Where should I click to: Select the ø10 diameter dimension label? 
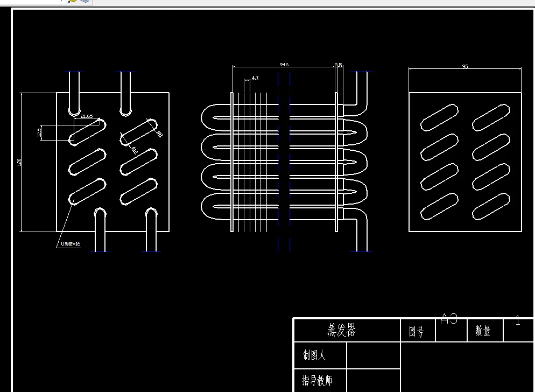[x=135, y=150]
